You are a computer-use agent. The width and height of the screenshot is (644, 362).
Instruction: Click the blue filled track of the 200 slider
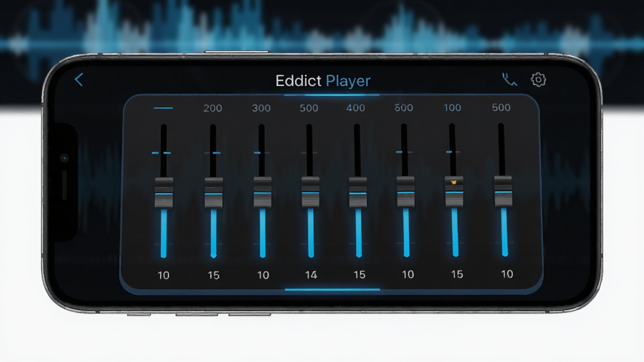pos(214,233)
